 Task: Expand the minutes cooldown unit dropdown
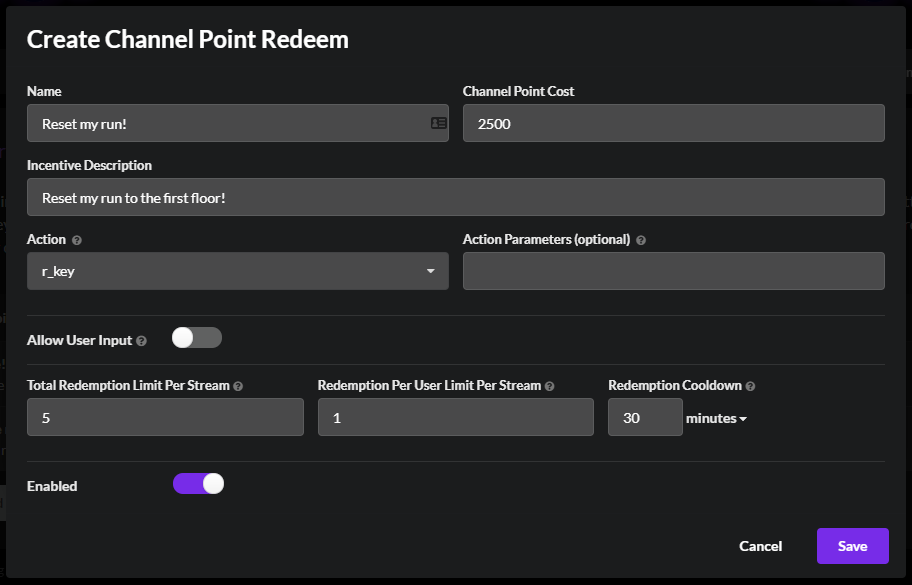[x=716, y=418]
